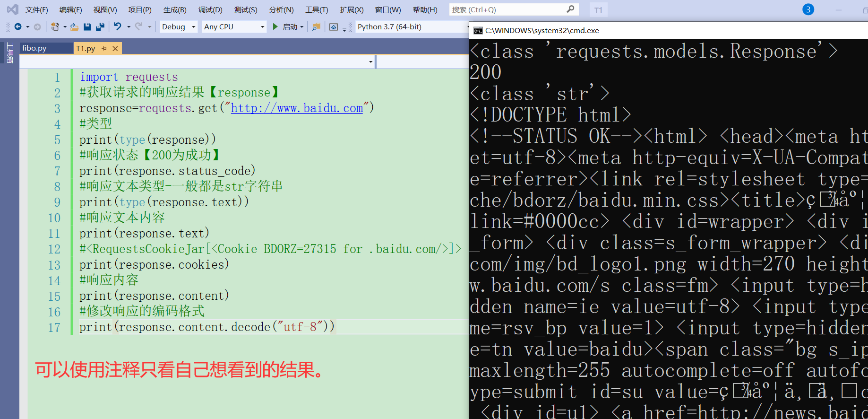Click the find in files icon
The height and width of the screenshot is (419, 868).
316,27
